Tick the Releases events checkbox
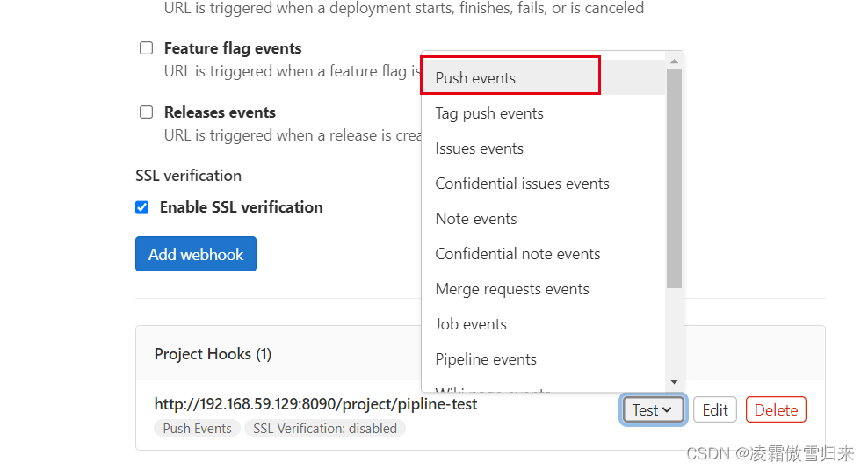Screen dimensions: 868x470 point(147,112)
